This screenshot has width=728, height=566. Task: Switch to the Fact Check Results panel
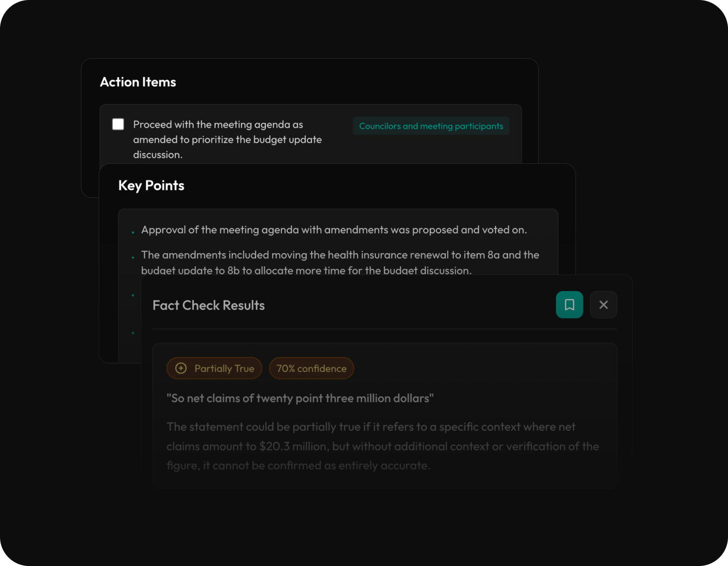[x=208, y=305]
